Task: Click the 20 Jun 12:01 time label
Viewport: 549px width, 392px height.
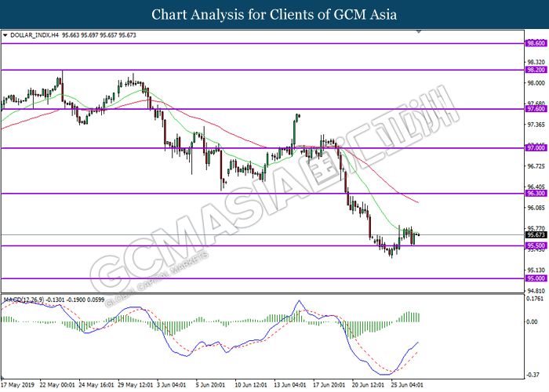Action: point(368,385)
